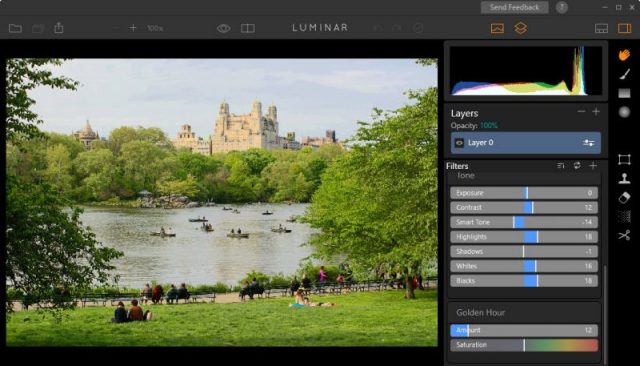Viewport: 640px width, 366px height.
Task: Click the Send Feedback button
Action: pos(514,7)
